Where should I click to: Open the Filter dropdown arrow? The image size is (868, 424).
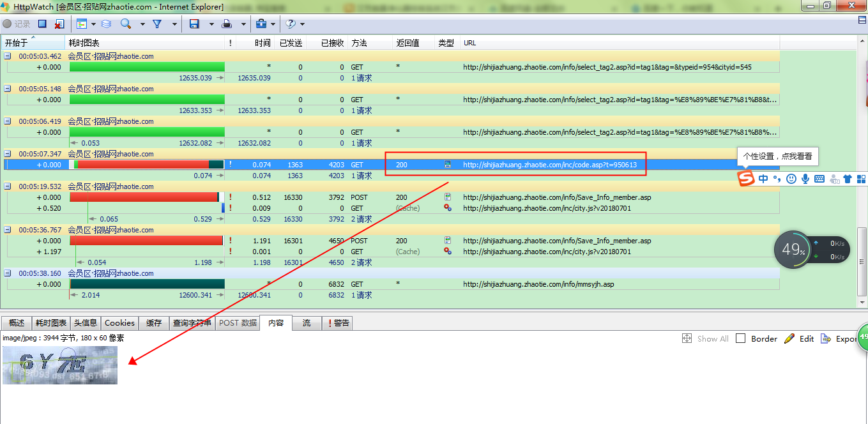coord(174,24)
